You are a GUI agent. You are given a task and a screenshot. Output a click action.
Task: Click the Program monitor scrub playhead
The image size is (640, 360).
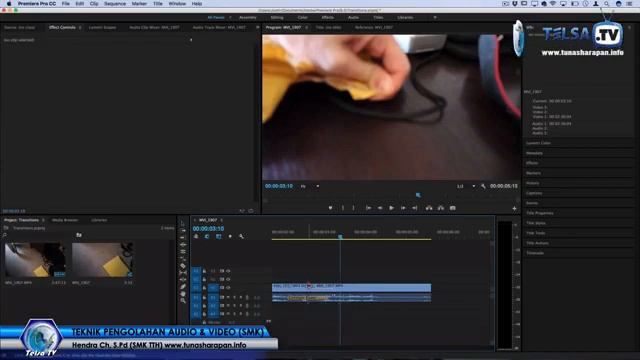[418, 195]
